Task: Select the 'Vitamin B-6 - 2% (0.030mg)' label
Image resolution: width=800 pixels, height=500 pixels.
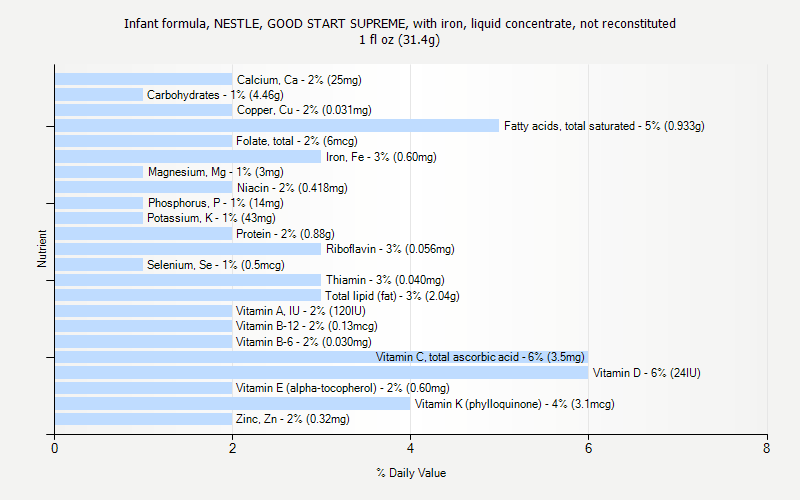Action: [304, 342]
